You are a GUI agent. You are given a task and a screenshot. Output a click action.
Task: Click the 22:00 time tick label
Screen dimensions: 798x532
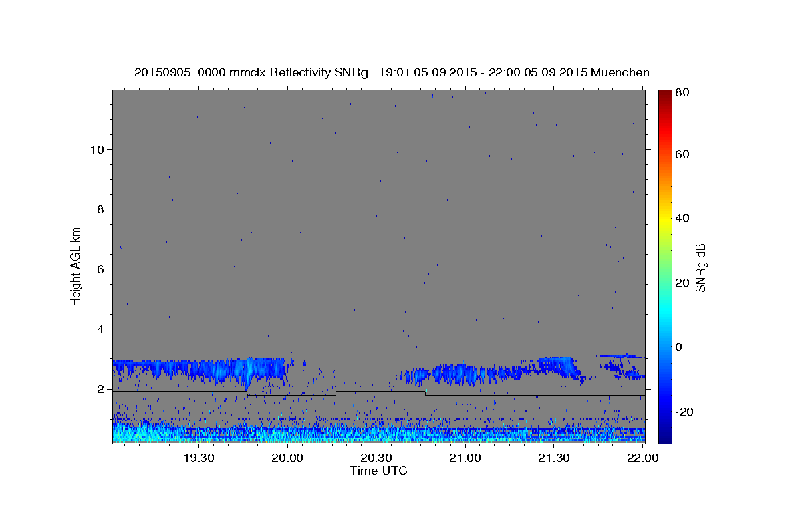(643, 458)
